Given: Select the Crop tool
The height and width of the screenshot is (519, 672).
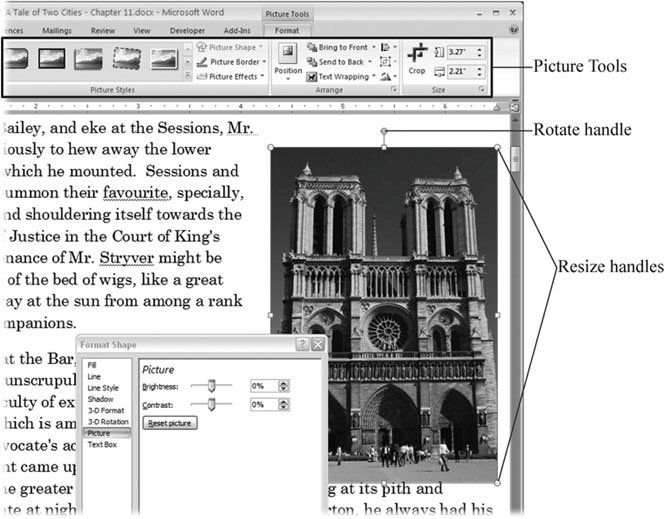Looking at the screenshot, I should [416, 58].
